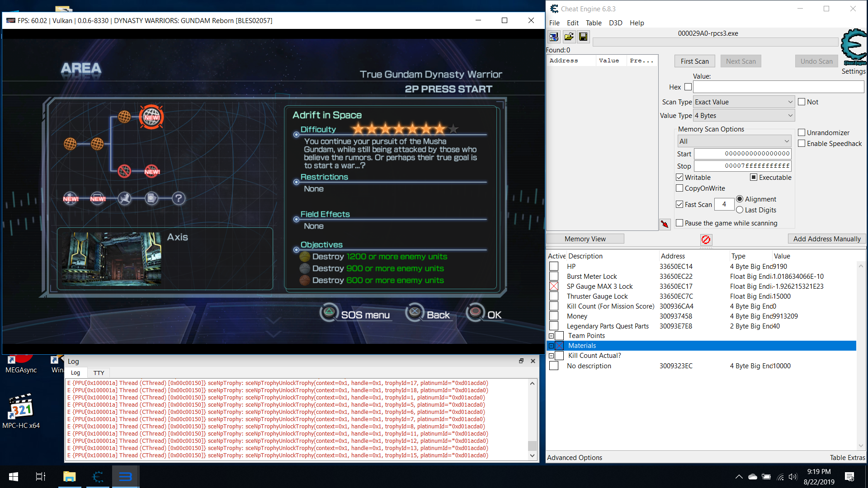Click the red arrow add-to-list icon

[665, 224]
